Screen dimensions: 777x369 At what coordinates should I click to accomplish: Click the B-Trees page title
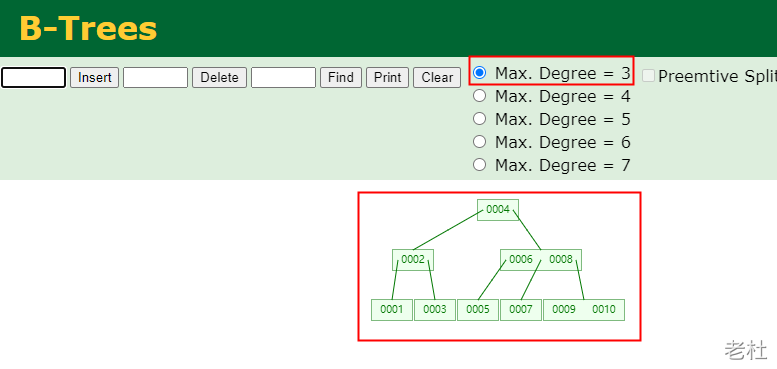tap(88, 28)
